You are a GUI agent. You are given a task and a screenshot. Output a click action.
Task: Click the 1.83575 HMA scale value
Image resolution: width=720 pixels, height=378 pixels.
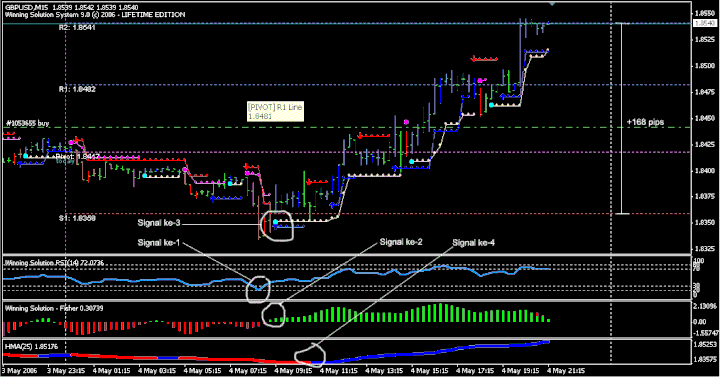tap(705, 359)
